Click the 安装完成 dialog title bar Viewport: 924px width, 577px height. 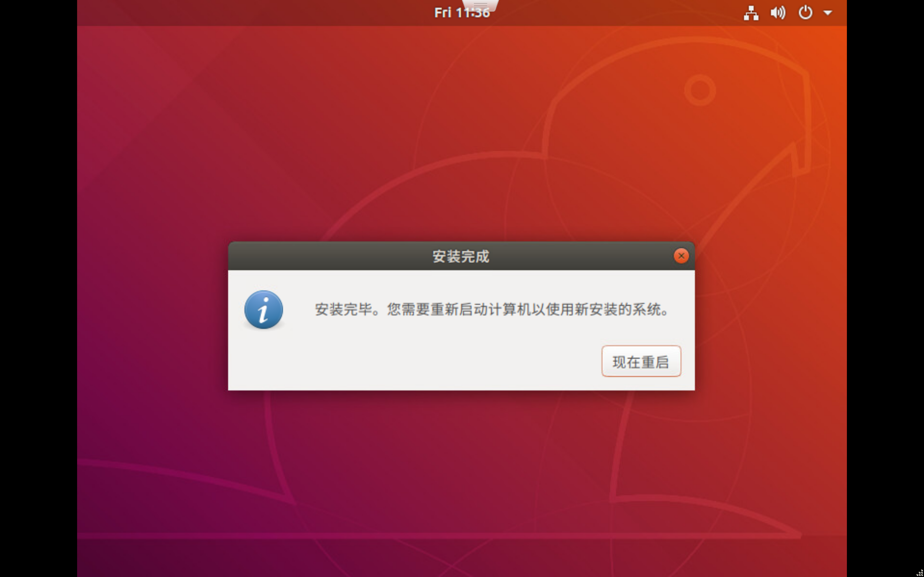tap(461, 256)
